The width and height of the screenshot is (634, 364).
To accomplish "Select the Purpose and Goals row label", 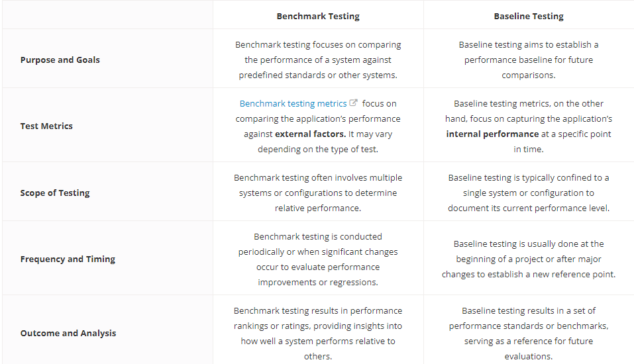I will [x=60, y=60].
